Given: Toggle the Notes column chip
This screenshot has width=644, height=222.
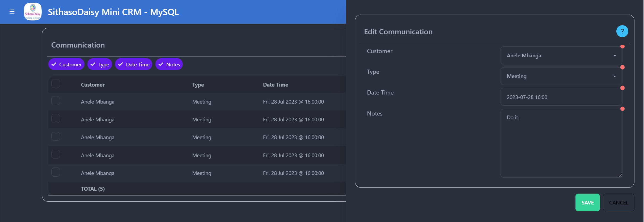Looking at the screenshot, I should tap(169, 65).
